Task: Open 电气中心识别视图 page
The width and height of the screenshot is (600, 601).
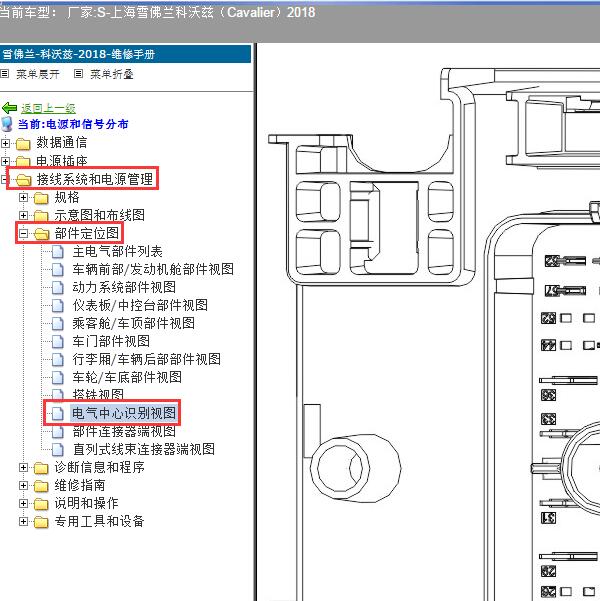Action: (124, 413)
